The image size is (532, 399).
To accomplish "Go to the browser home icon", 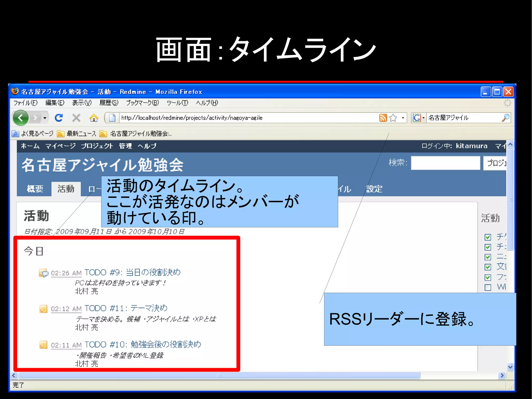I will pos(94,118).
